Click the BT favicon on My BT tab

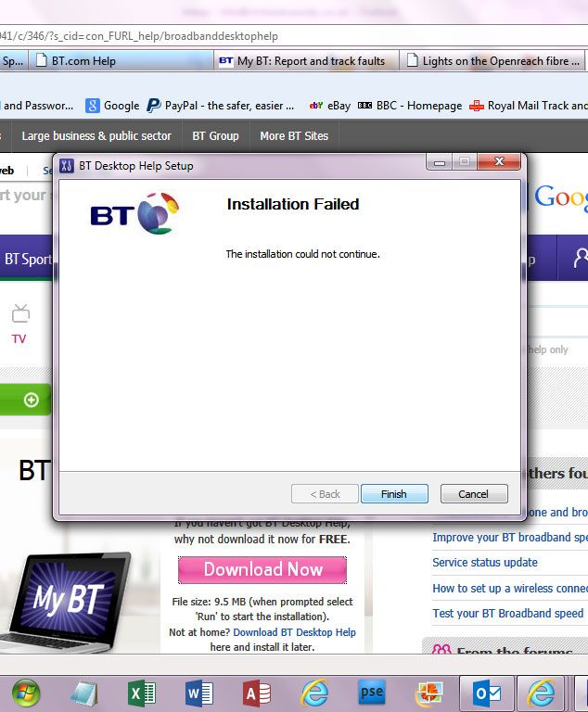226,60
